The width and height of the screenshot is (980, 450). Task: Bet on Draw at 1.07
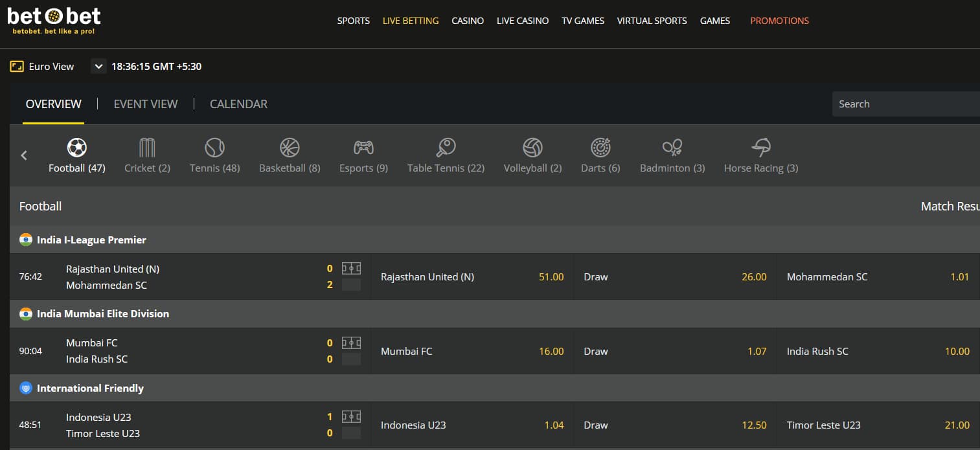(x=675, y=351)
